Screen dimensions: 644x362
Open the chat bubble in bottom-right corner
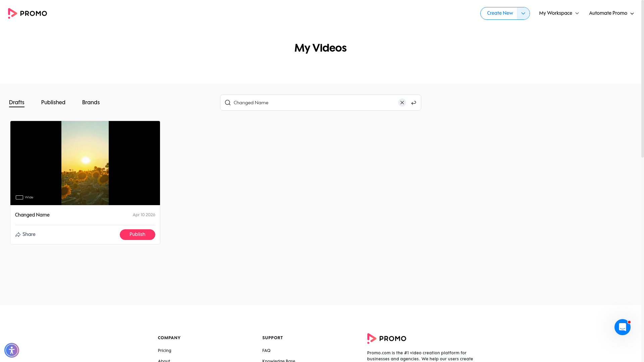point(623,327)
